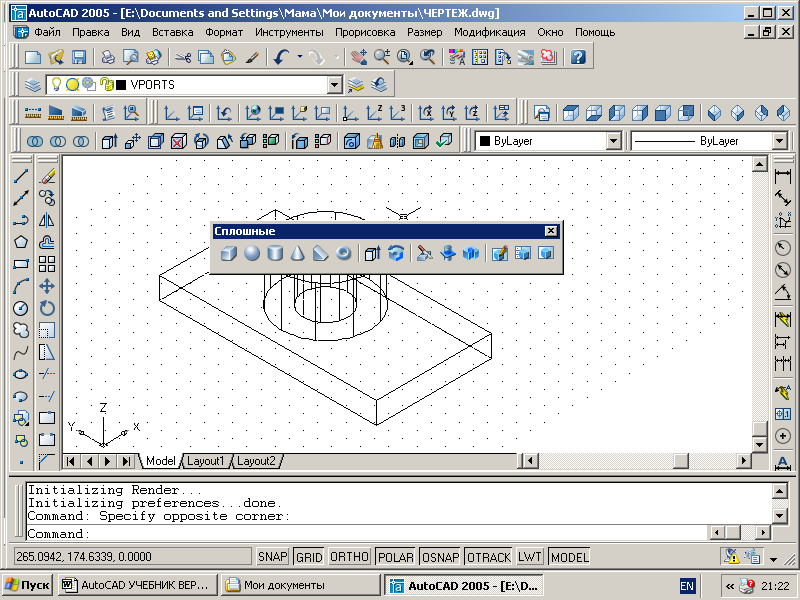Click the Save icon in standard toolbar
Image resolution: width=800 pixels, height=600 pixels.
pyautogui.click(x=79, y=57)
